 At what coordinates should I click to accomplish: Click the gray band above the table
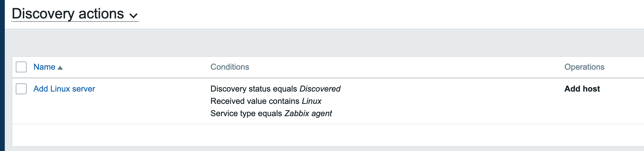(308, 43)
